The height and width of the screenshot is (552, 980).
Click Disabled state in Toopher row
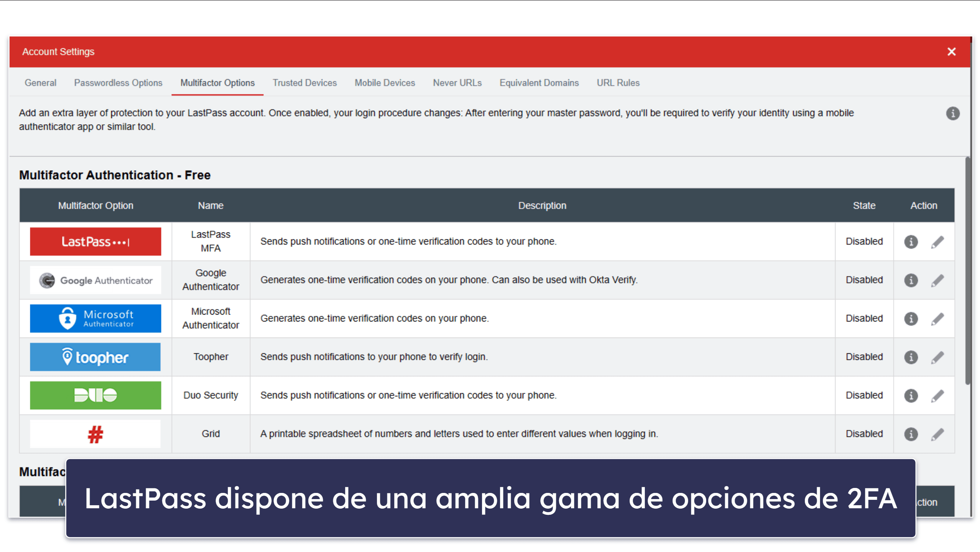[x=864, y=357]
